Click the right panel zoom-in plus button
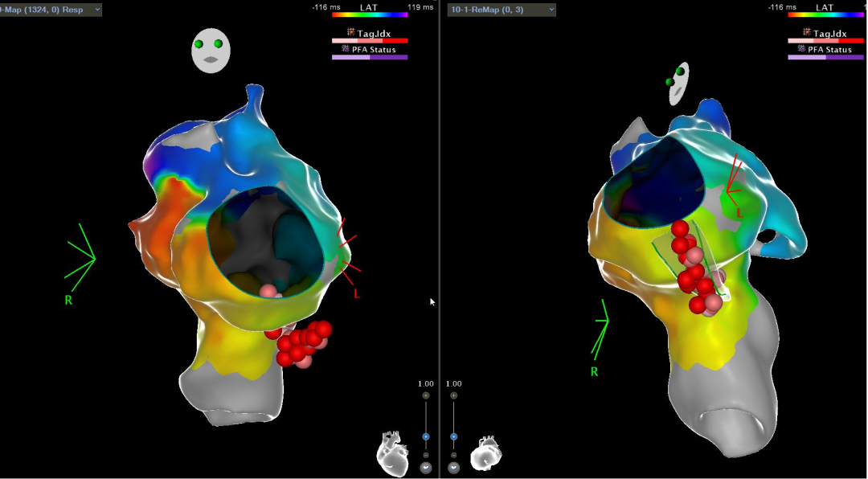This screenshot has width=868, height=479. (x=454, y=395)
